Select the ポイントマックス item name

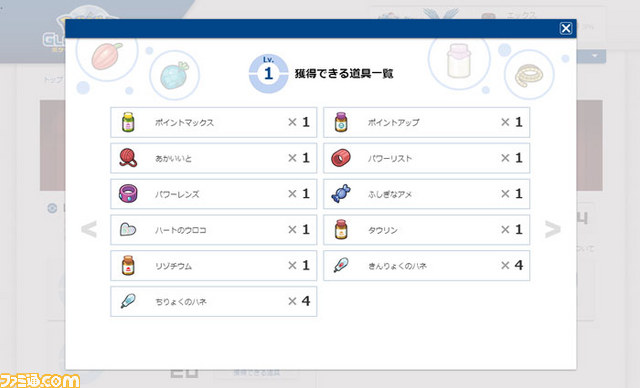(184, 122)
